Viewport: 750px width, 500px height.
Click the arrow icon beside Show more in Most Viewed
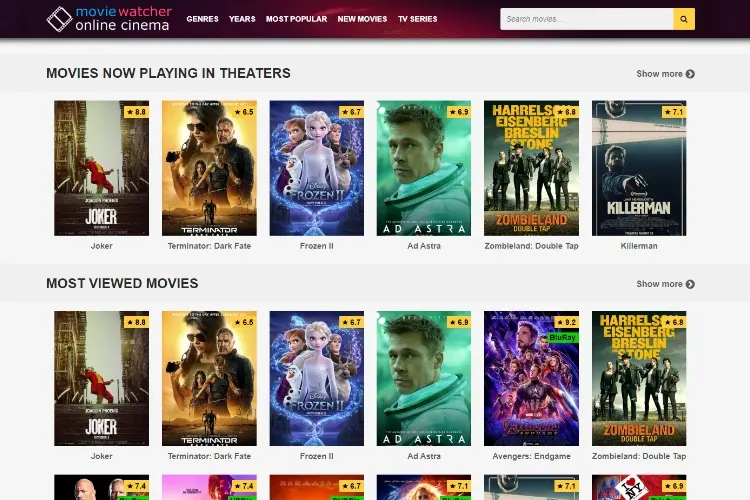(x=690, y=284)
